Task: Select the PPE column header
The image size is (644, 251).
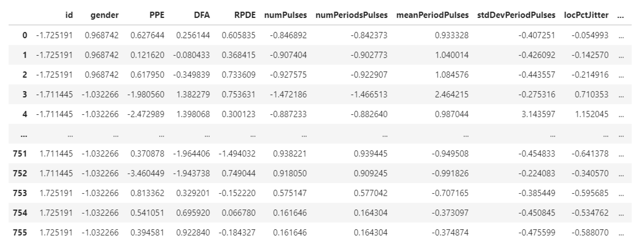Action: [x=157, y=15]
